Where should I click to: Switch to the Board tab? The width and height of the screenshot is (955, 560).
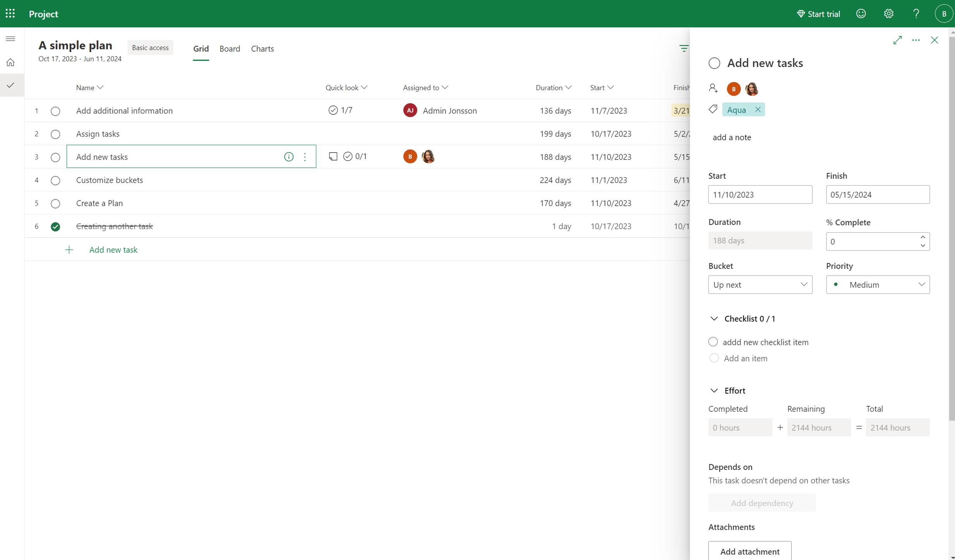click(x=230, y=49)
